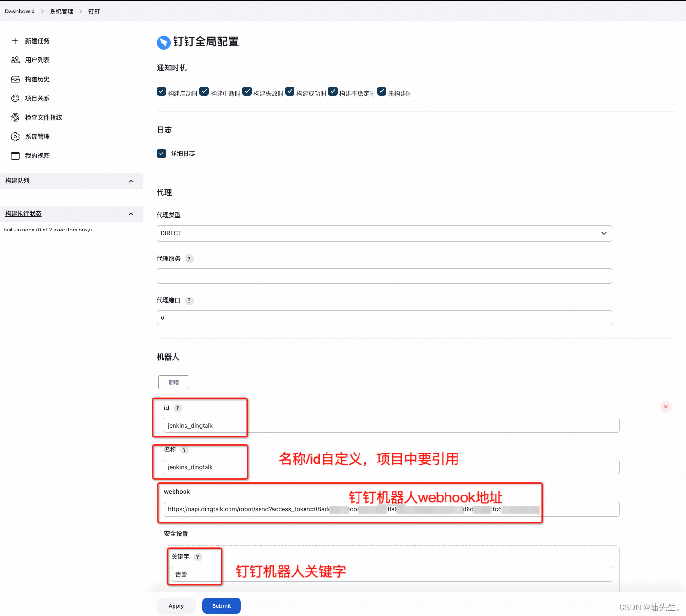Focus the id field with jenkins_dingtalk
Image resolution: width=686 pixels, height=616 pixels.
[392, 425]
